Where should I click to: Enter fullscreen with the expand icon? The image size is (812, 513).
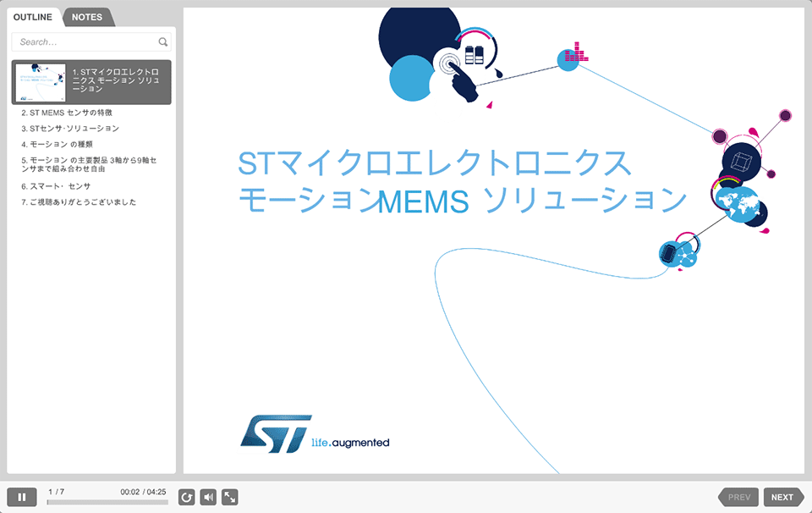click(x=230, y=497)
